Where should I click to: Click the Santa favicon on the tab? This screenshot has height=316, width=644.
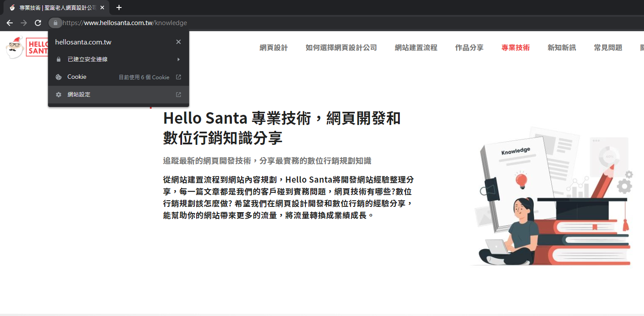click(x=12, y=7)
